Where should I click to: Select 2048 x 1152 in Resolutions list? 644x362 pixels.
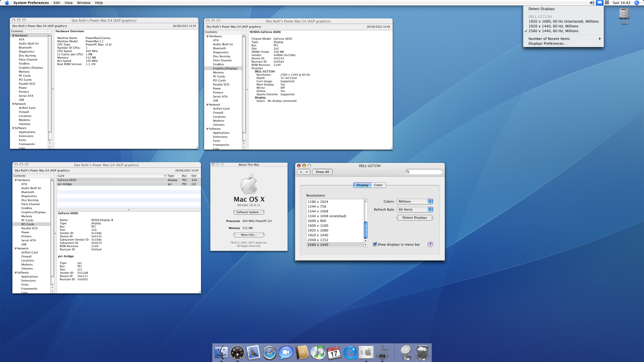pos(335,240)
